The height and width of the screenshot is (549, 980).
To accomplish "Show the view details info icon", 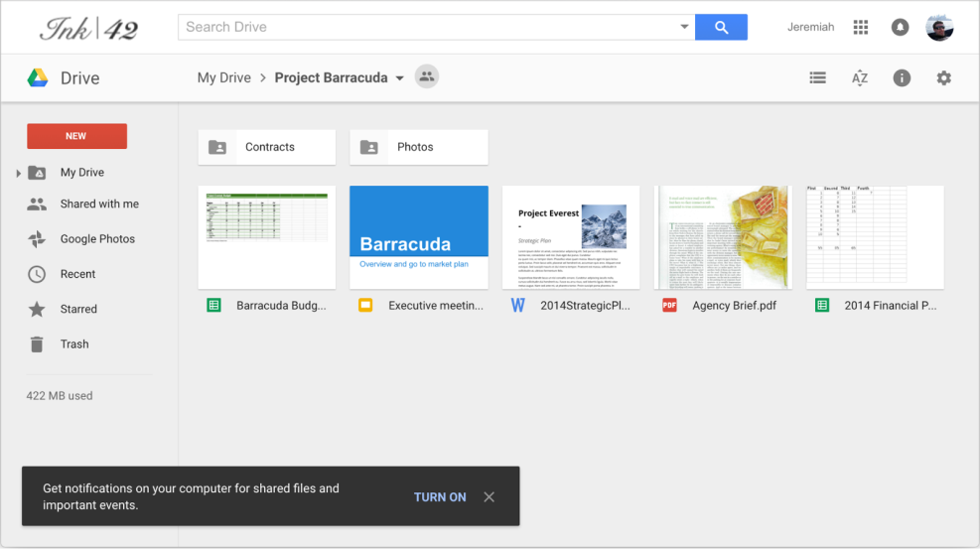I will pos(902,77).
